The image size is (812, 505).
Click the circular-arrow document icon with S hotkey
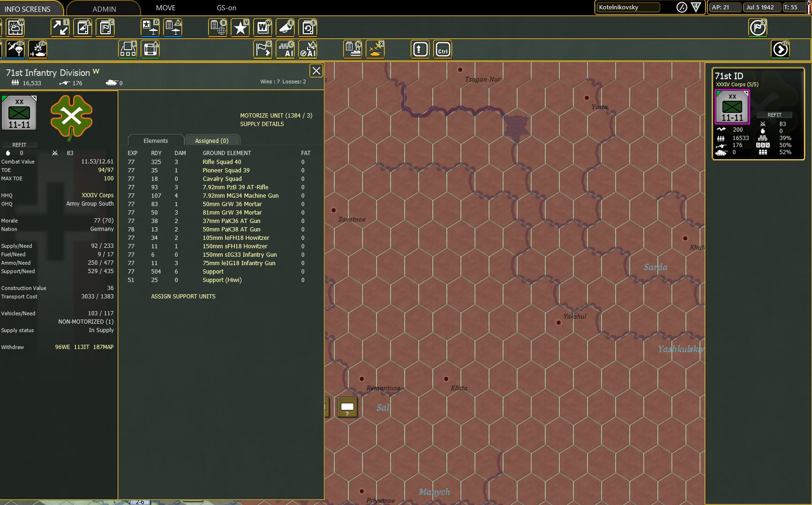pos(308,28)
